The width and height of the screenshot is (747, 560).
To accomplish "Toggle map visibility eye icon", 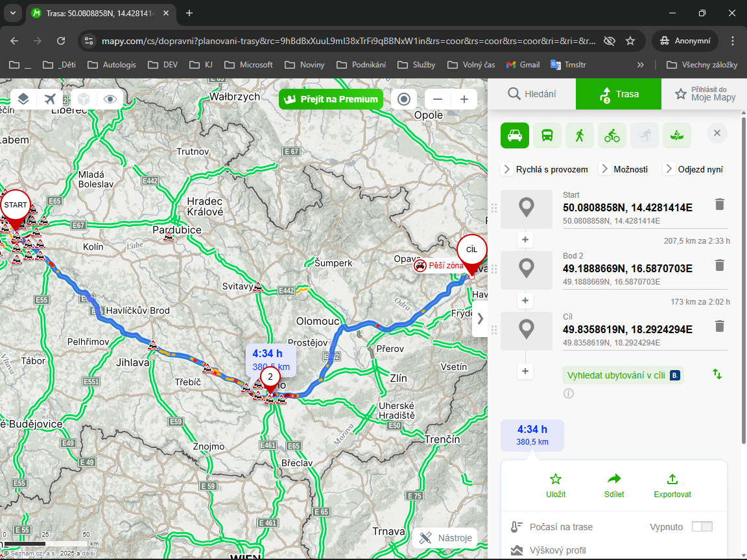I will pos(110,99).
